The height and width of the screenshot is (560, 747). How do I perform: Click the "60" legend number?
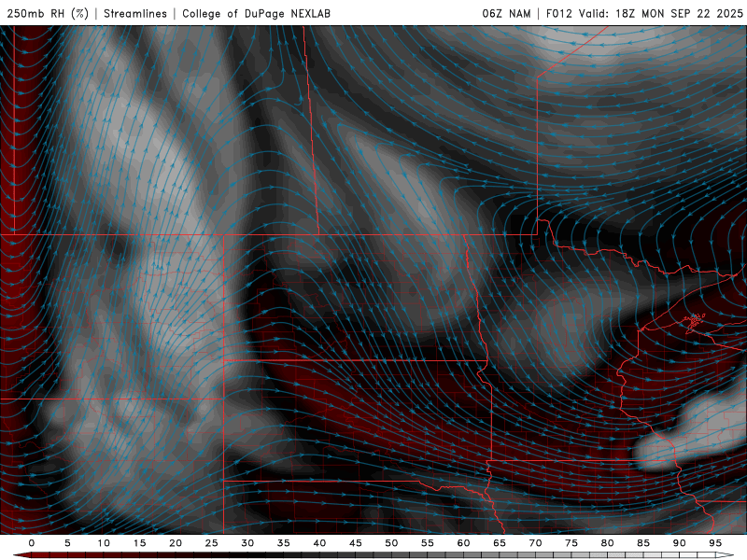tap(463, 543)
